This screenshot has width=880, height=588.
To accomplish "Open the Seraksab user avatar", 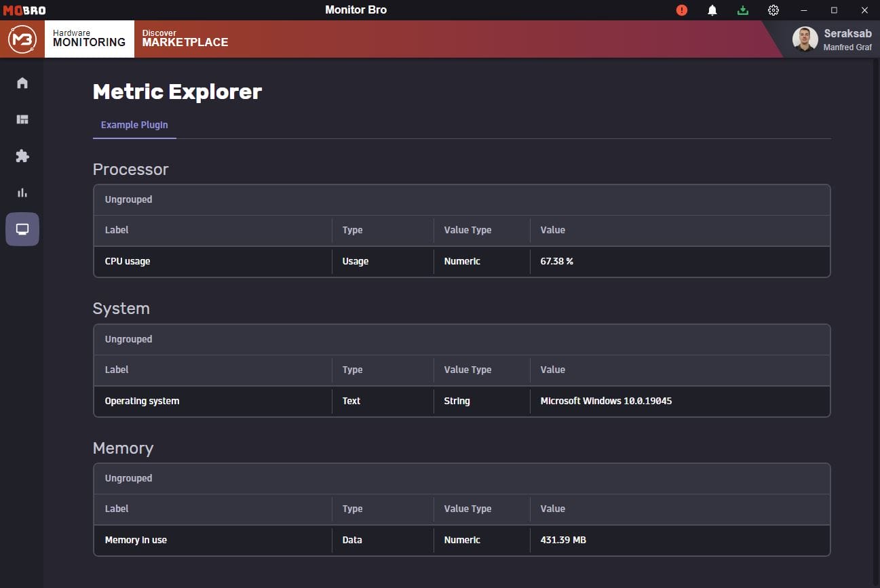I will click(x=805, y=39).
